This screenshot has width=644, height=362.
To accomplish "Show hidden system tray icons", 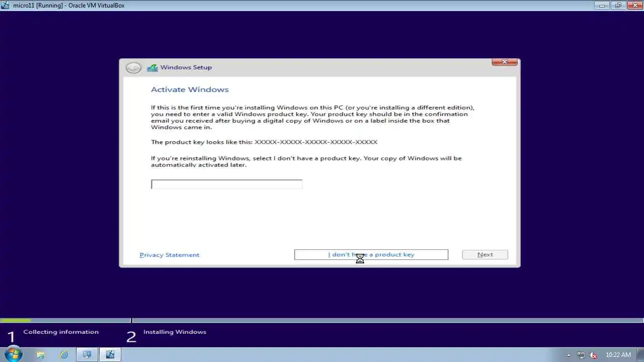I will pos(569,355).
